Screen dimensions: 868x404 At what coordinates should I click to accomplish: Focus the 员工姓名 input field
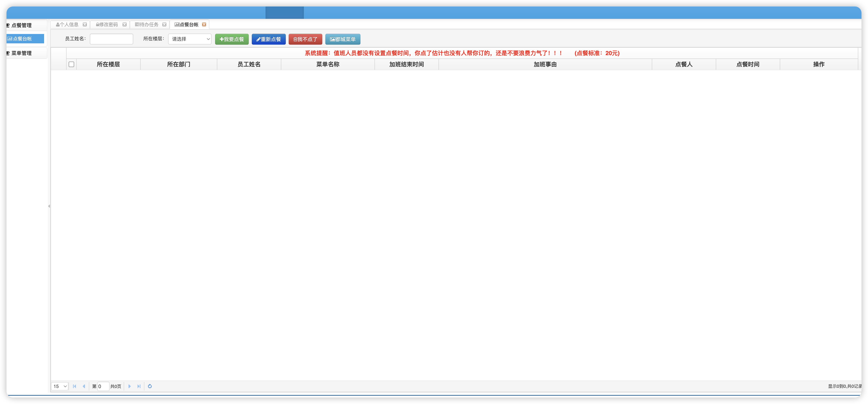[112, 39]
